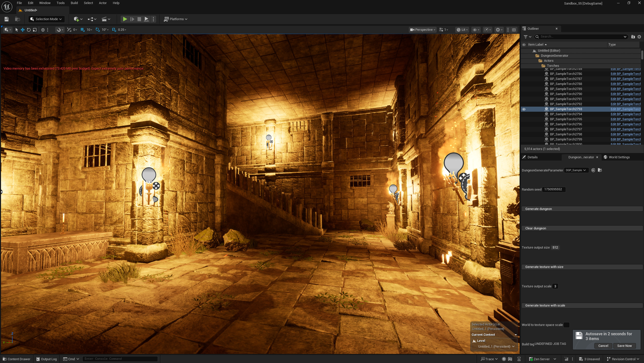The image size is (644, 363).
Task: Open camera speed dropdown showing 1
Action: coord(444,30)
